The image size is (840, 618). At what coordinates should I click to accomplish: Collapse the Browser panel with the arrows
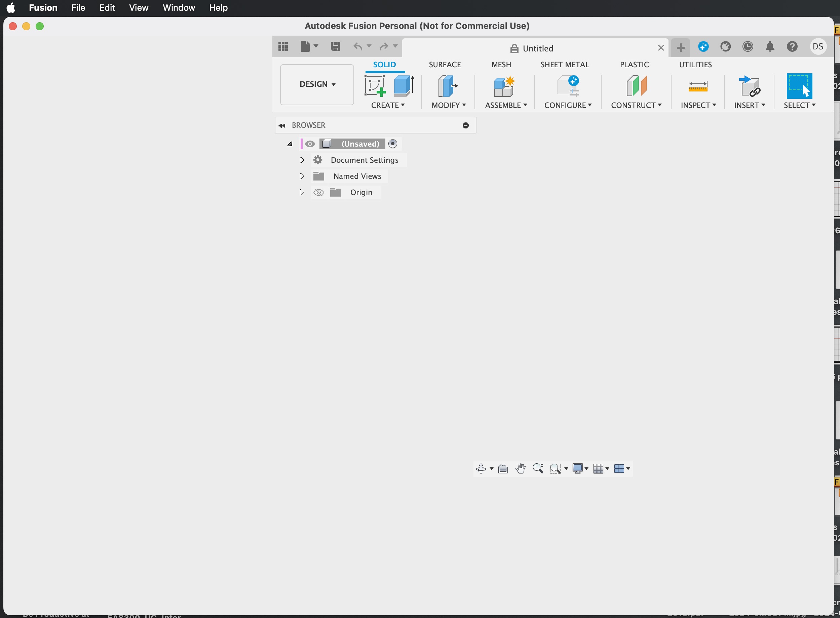(x=282, y=125)
